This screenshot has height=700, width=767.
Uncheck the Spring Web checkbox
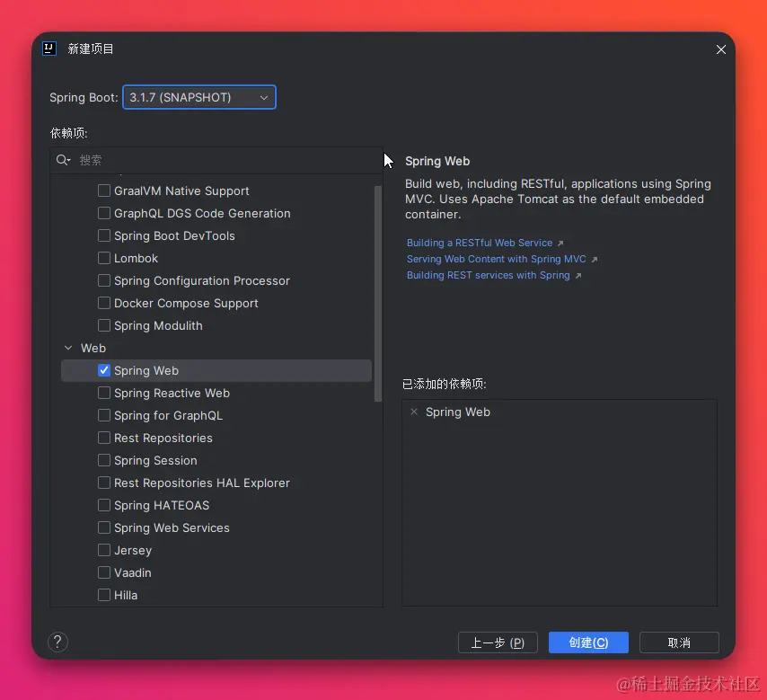click(103, 370)
